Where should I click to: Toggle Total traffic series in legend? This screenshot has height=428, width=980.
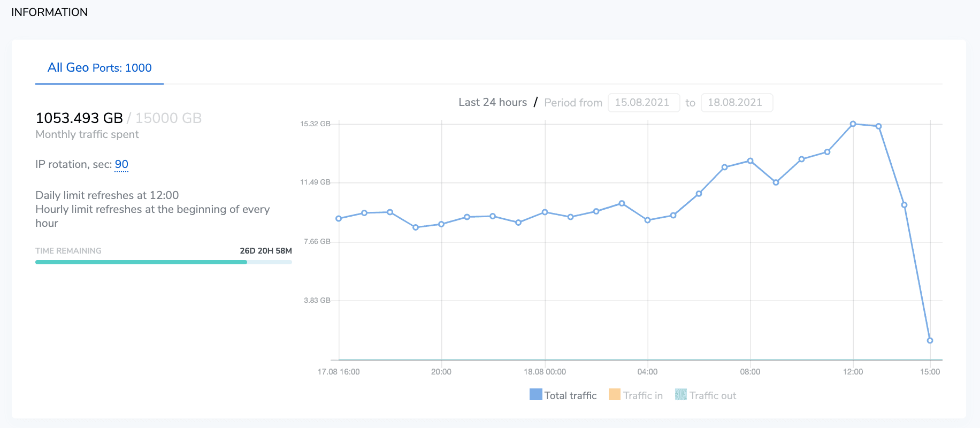[x=563, y=395]
